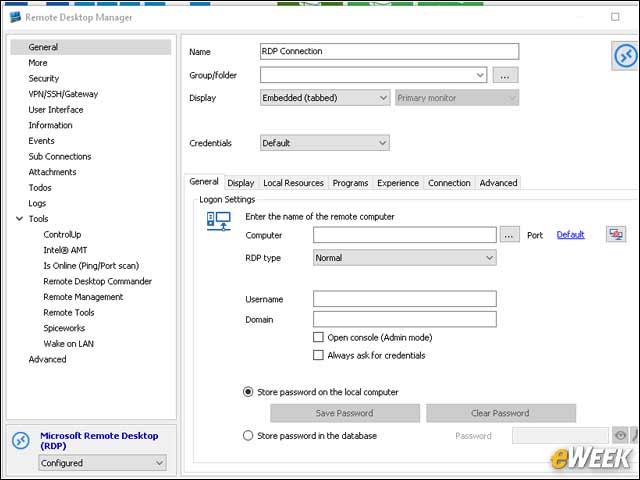640x480 pixels.
Task: Select the General tab in the tab strip
Action: [x=204, y=182]
